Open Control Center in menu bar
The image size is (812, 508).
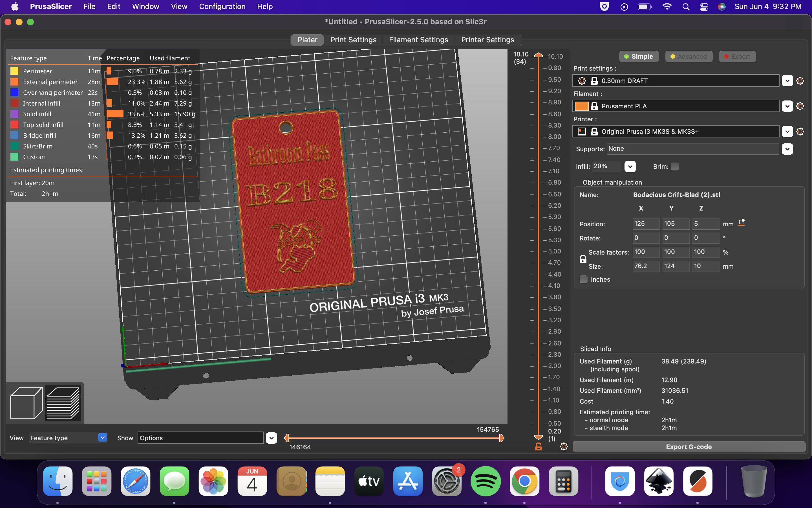pos(704,7)
